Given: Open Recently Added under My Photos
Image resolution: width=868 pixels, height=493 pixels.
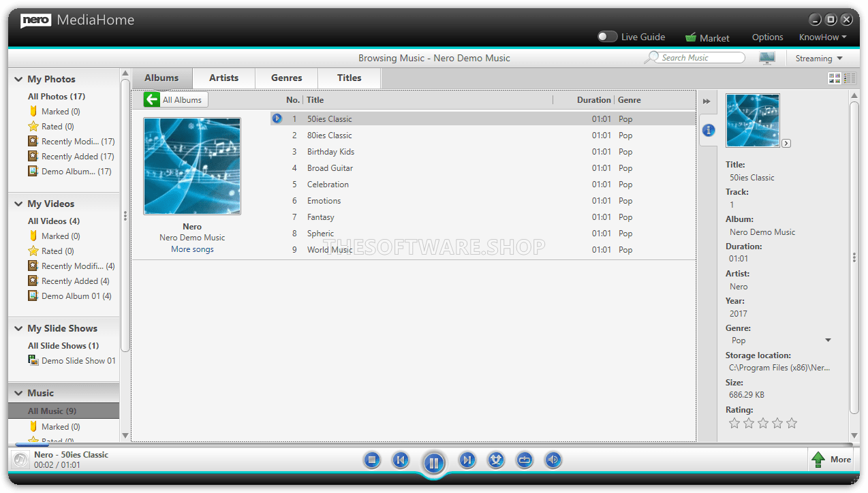Looking at the screenshot, I should point(71,157).
